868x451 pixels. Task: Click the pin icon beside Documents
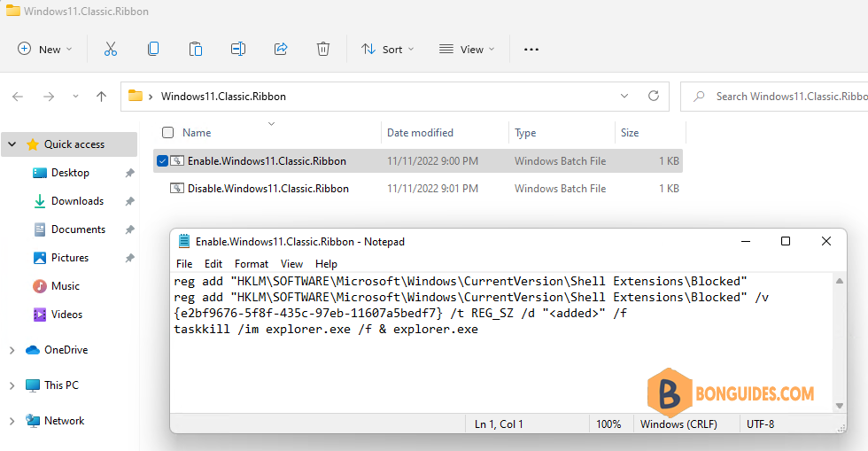click(x=129, y=229)
